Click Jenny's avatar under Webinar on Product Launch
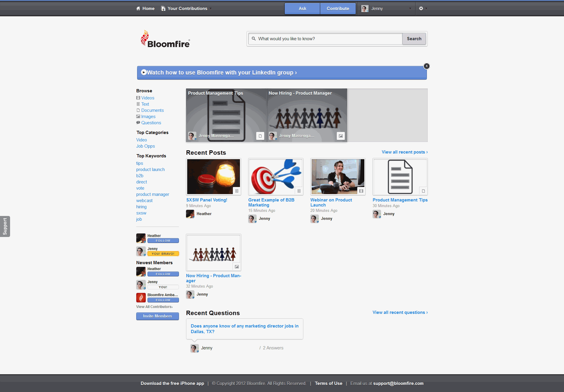564x392 pixels. 315,219
